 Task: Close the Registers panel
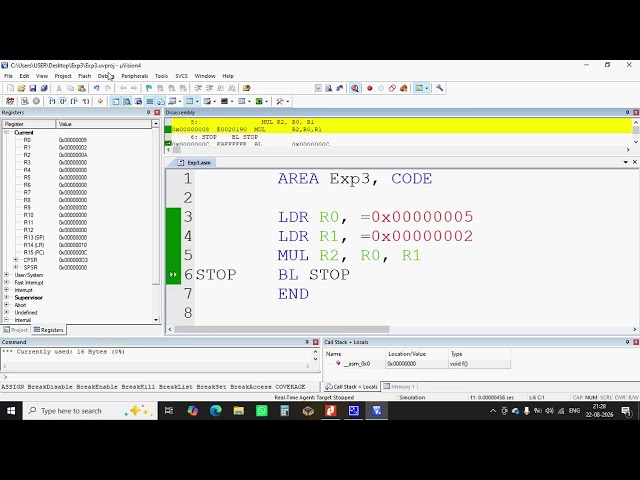(x=157, y=112)
